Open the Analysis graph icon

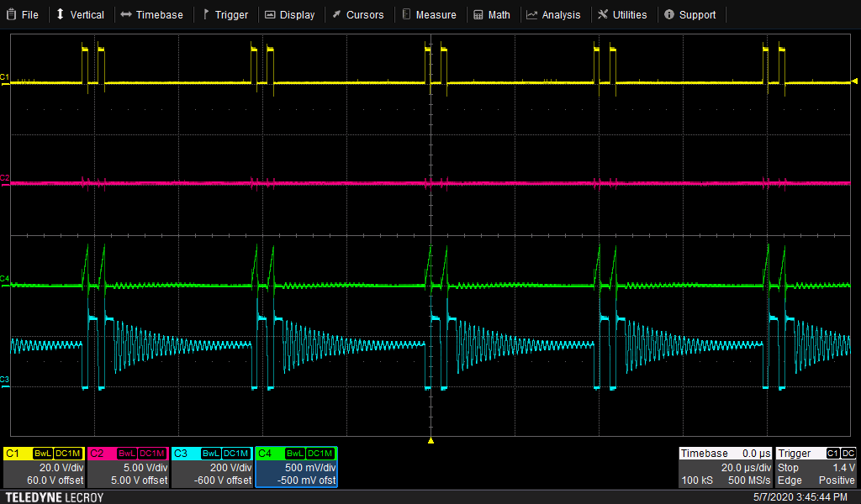[532, 14]
